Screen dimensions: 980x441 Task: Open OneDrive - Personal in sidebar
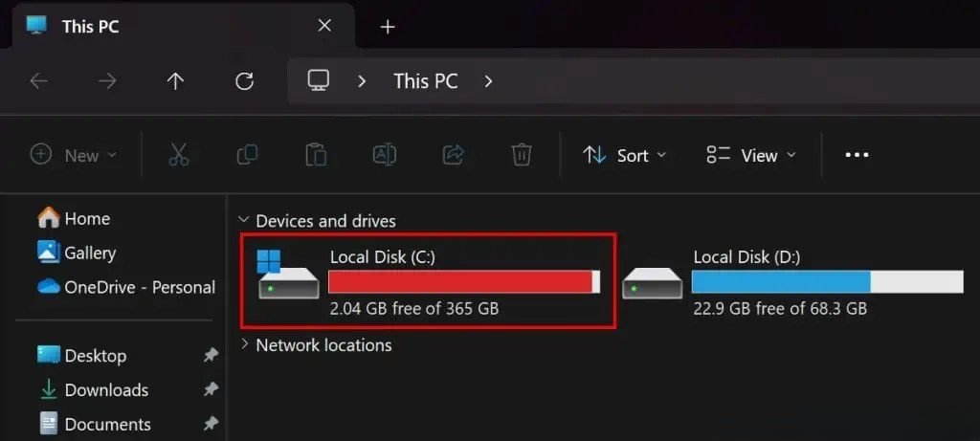pyautogui.click(x=139, y=287)
